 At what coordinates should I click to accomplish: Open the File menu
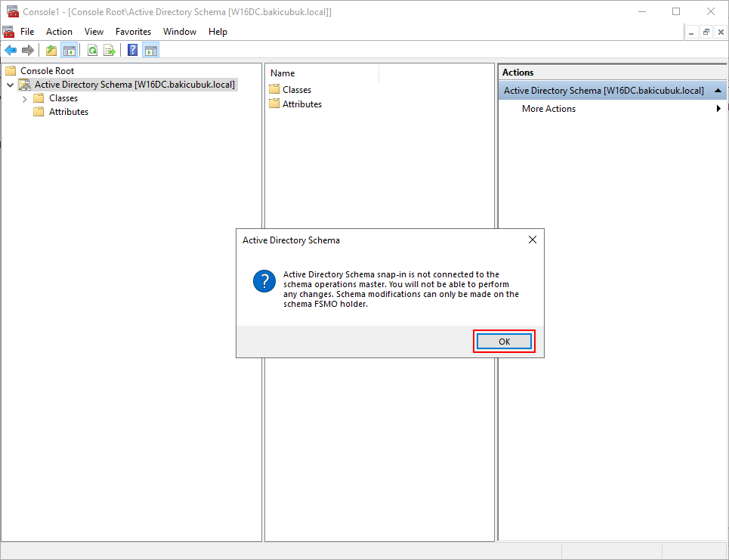click(x=27, y=32)
